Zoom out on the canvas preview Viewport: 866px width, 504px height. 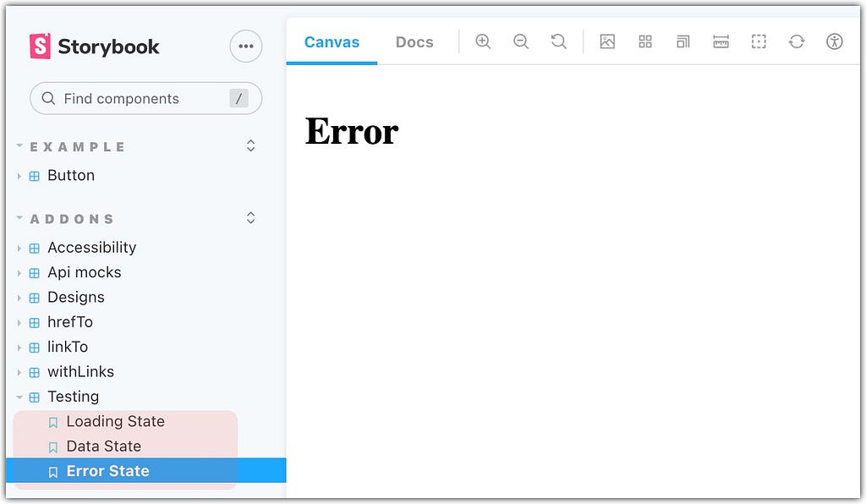click(521, 41)
